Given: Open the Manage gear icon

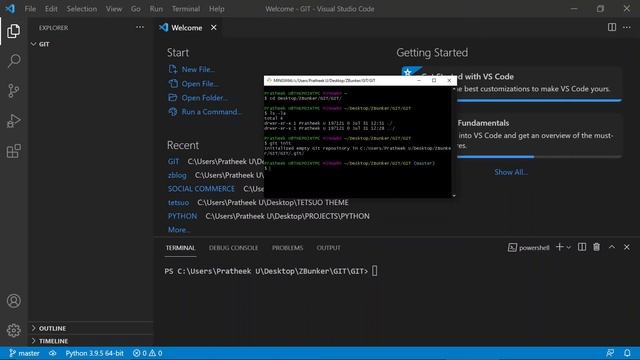Looking at the screenshot, I should pos(13,330).
